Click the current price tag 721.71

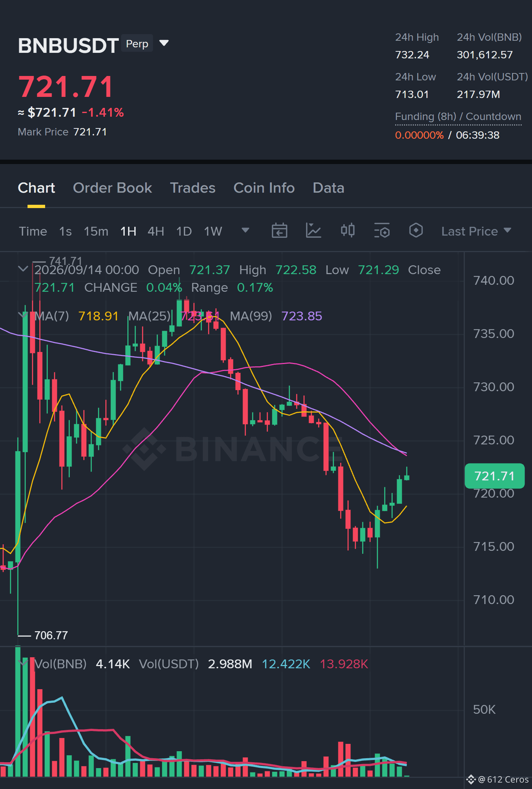point(494,476)
